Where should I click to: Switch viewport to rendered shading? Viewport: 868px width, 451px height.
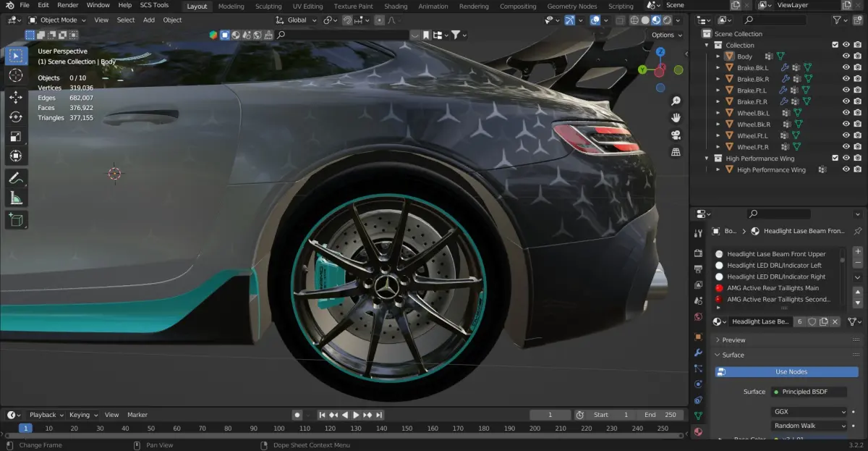click(668, 20)
